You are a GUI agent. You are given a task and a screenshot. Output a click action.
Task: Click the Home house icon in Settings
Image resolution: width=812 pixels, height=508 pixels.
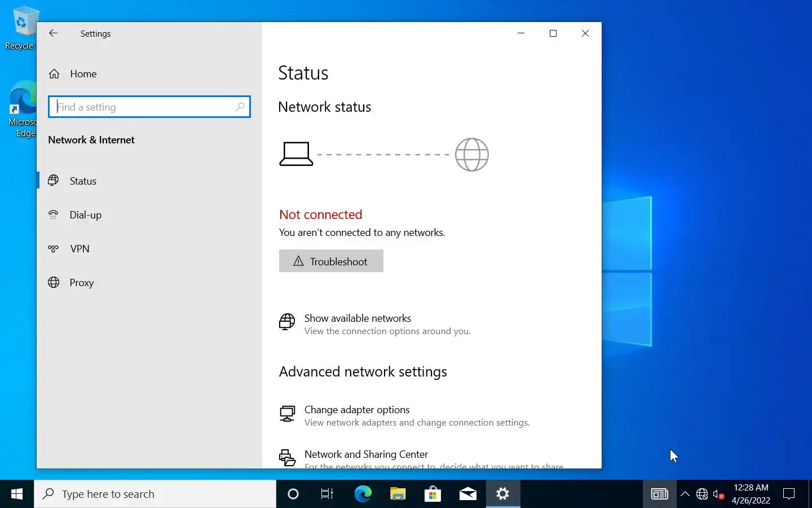54,74
